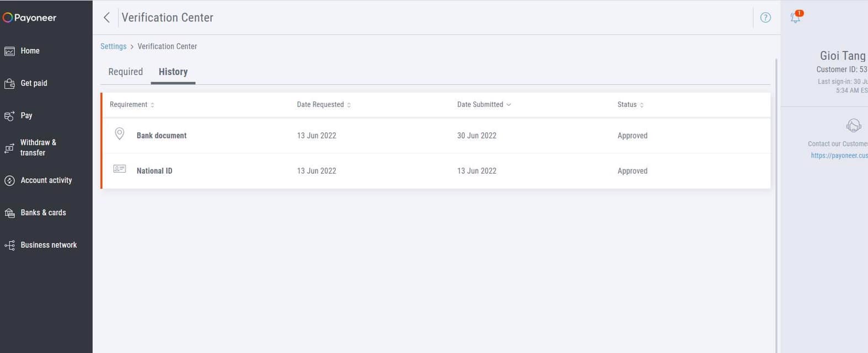Image resolution: width=868 pixels, height=353 pixels.
Task: Open the help question mark icon
Action: coord(765,18)
